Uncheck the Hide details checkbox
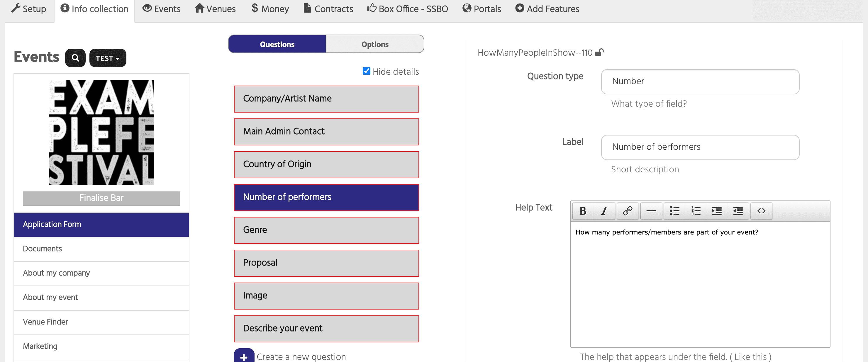The height and width of the screenshot is (362, 868). [x=366, y=71]
